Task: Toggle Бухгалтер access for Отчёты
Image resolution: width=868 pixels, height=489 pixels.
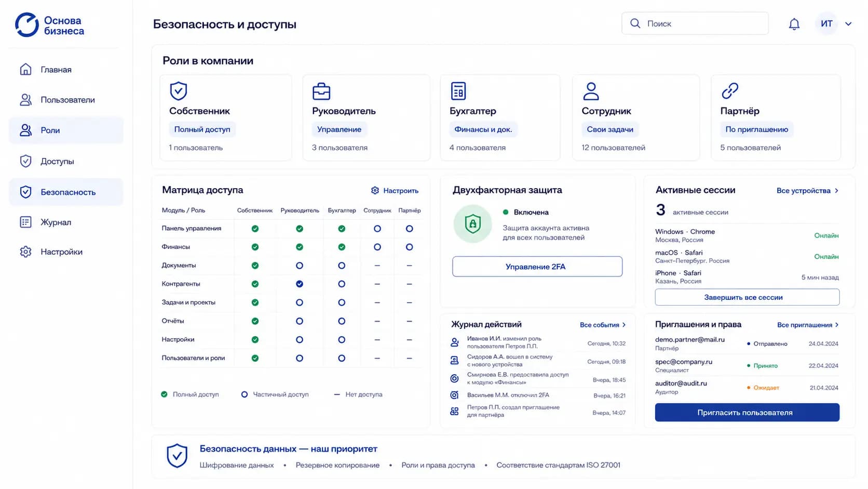Action: pos(342,321)
